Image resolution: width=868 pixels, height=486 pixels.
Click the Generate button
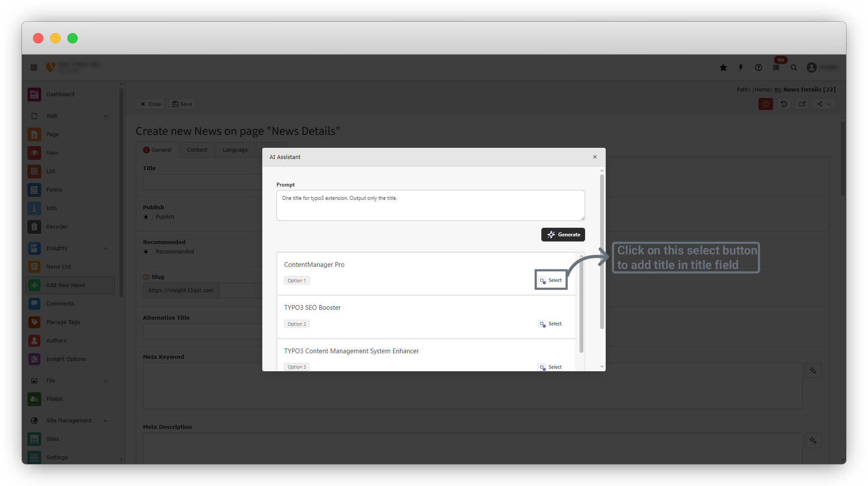click(x=563, y=235)
